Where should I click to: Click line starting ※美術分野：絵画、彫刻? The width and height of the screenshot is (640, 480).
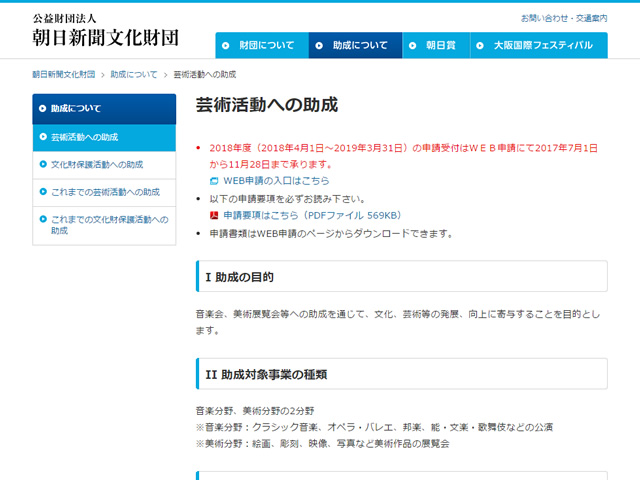click(322, 444)
